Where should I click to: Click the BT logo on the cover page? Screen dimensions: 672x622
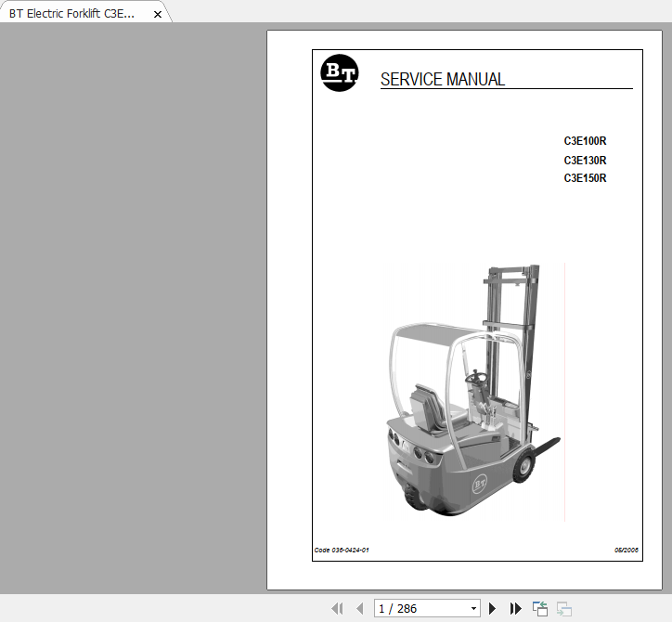tap(340, 72)
